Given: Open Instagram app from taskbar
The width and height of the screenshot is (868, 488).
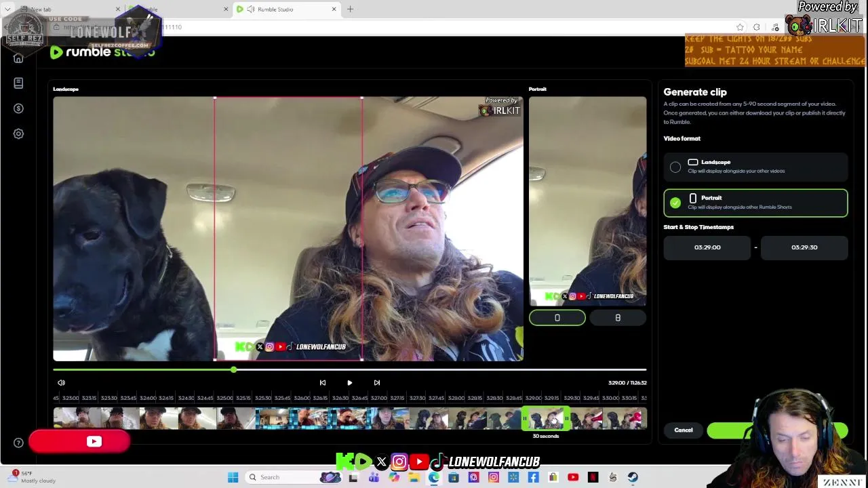Looking at the screenshot, I should tap(493, 477).
